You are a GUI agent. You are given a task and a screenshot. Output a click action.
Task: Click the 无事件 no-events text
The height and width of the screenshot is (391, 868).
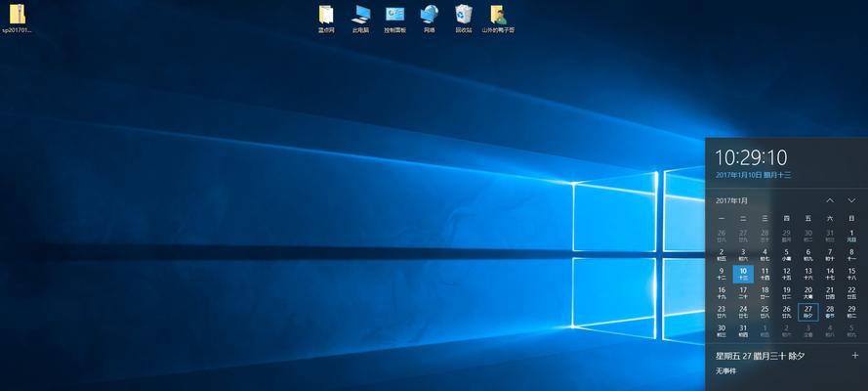pyautogui.click(x=725, y=370)
